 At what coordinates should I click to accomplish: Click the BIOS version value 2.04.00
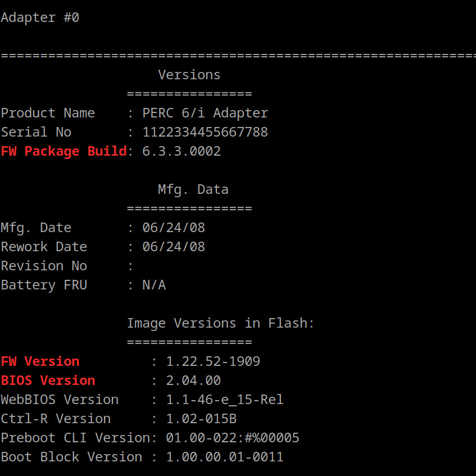coord(193,380)
